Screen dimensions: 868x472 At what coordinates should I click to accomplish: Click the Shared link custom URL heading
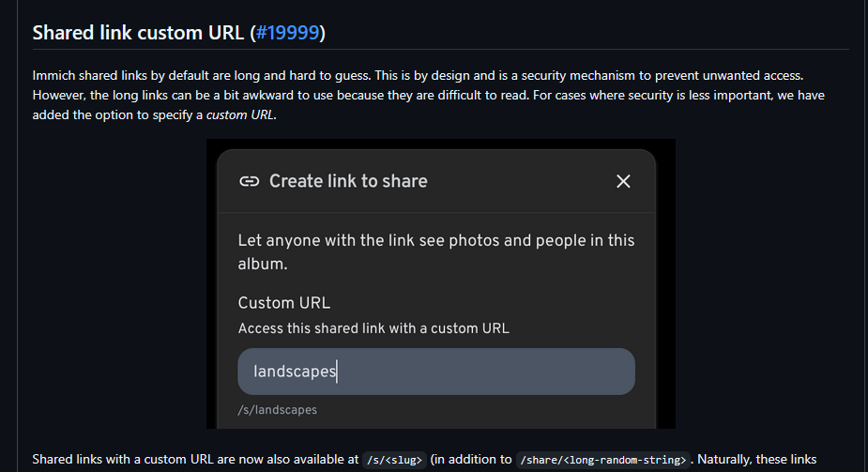140,33
